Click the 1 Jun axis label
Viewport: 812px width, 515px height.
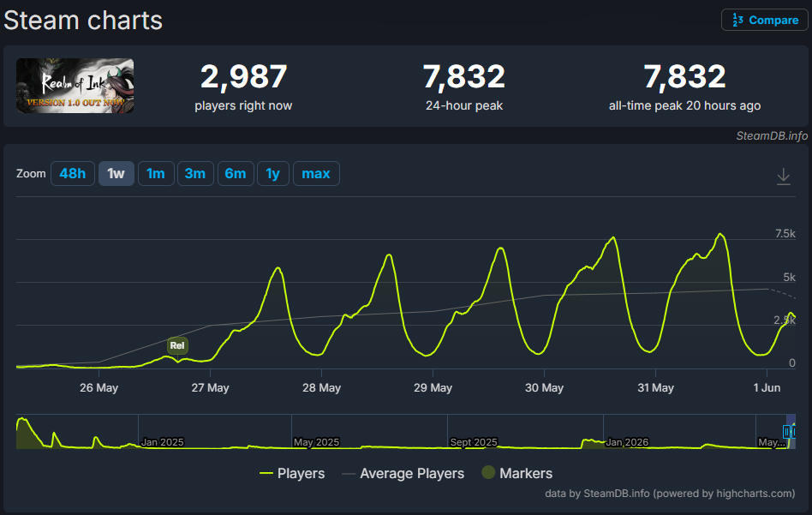[x=767, y=387]
